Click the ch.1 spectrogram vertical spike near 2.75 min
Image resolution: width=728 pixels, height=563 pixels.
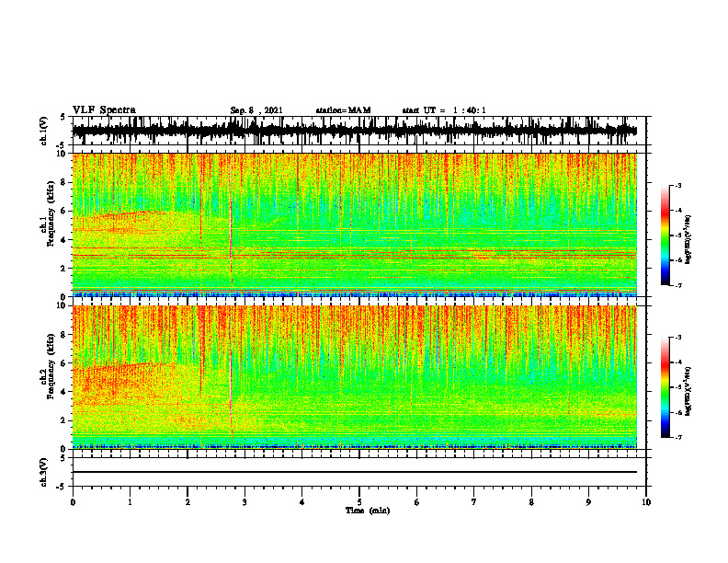point(231,218)
